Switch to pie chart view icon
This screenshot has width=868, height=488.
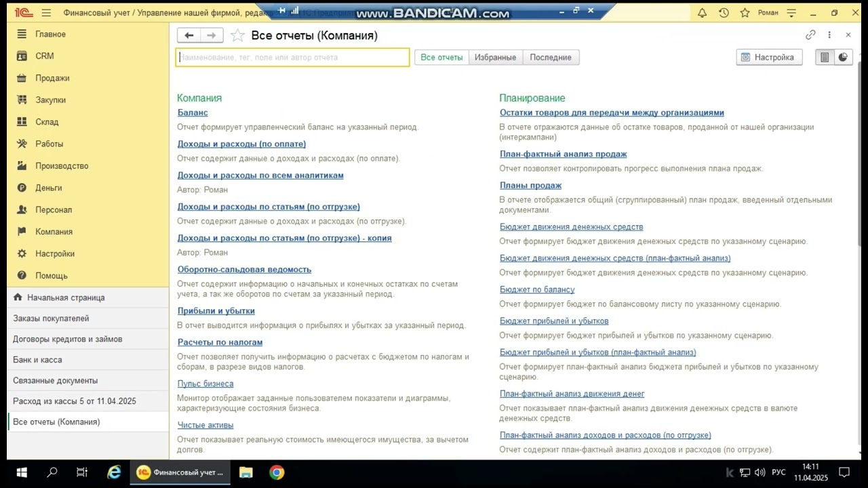(843, 58)
